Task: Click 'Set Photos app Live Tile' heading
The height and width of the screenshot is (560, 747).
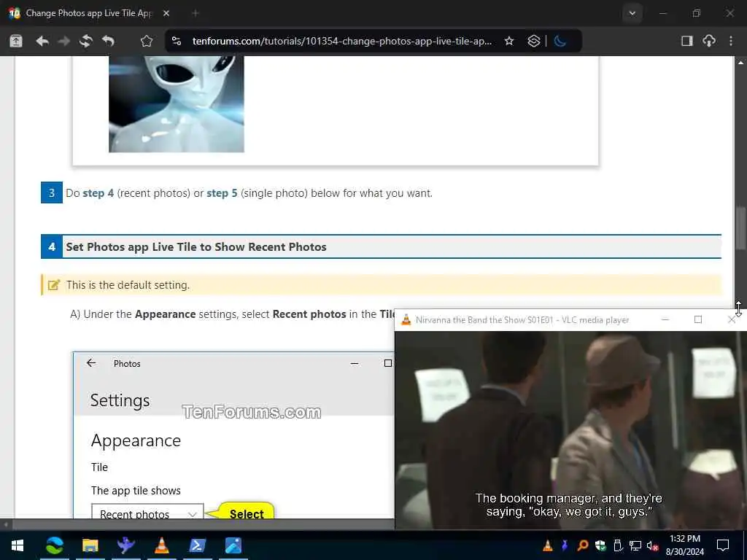Action: click(x=196, y=246)
